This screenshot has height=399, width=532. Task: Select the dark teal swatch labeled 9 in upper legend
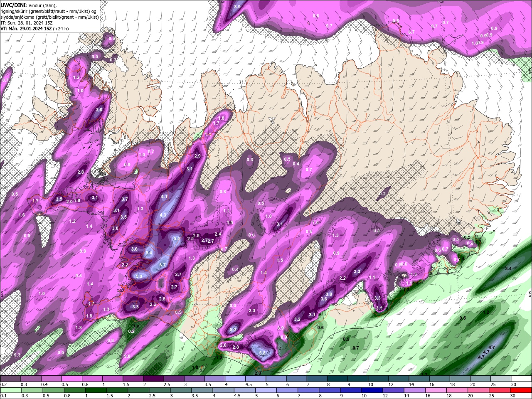tap(357, 379)
